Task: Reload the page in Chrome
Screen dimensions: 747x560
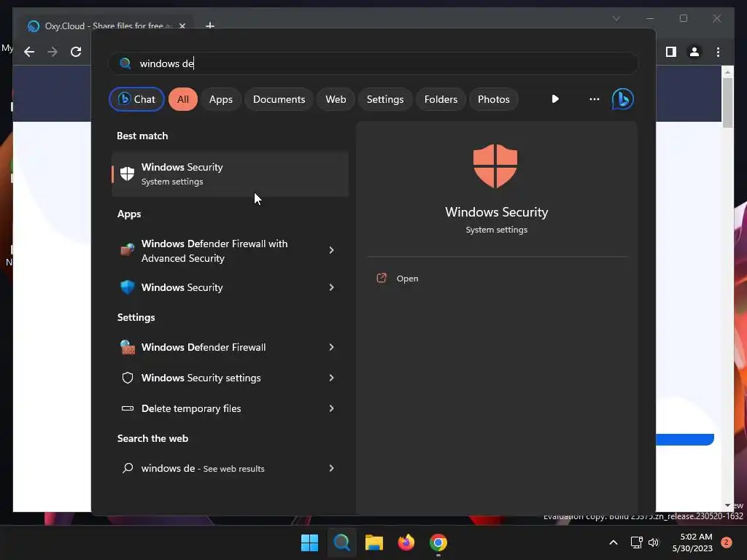Action: pos(76,52)
